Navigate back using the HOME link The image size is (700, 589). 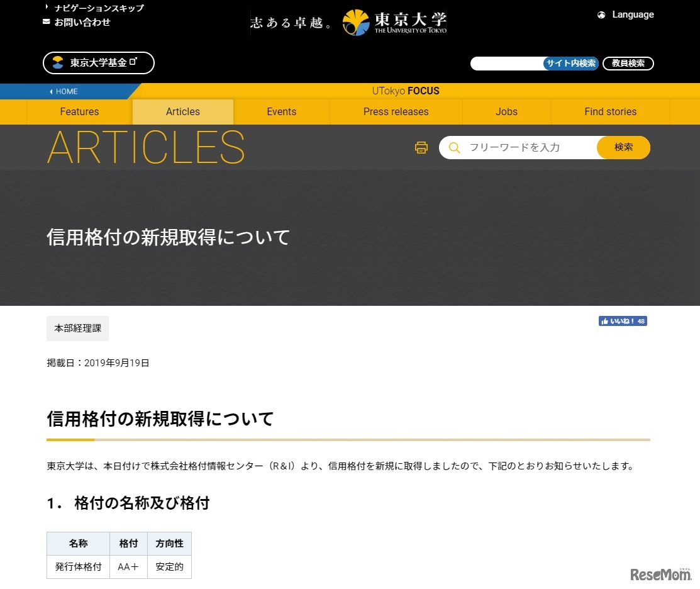pyautogui.click(x=64, y=91)
